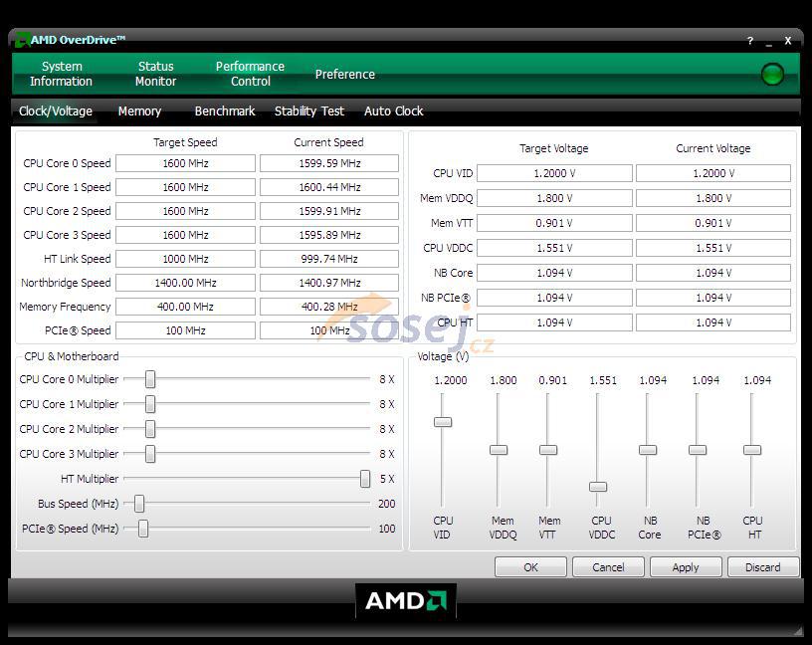Screen dimensions: 812x645
Task: Click CPU VID Target Voltage 1.2000 V field
Action: pos(554,173)
